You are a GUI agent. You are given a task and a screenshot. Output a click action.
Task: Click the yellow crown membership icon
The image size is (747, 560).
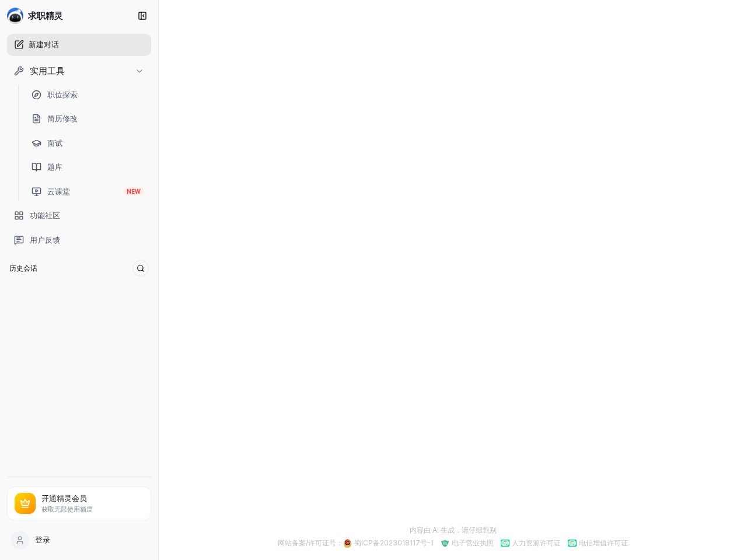[x=25, y=503]
